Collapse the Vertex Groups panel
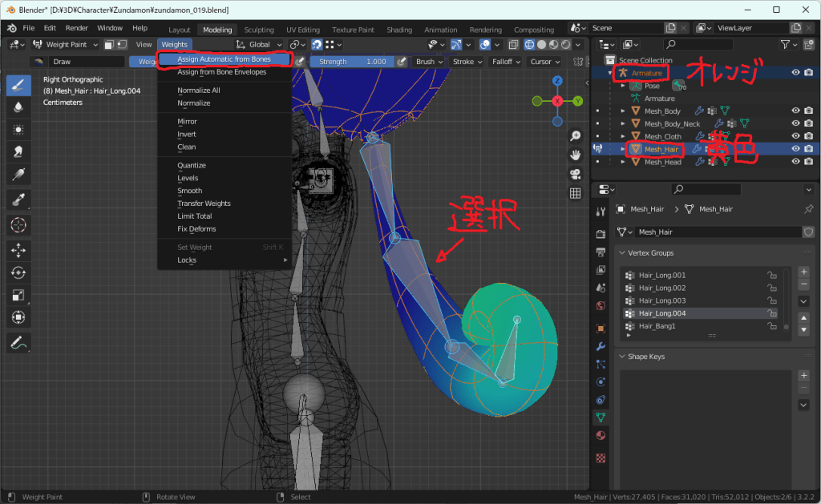 coord(622,253)
